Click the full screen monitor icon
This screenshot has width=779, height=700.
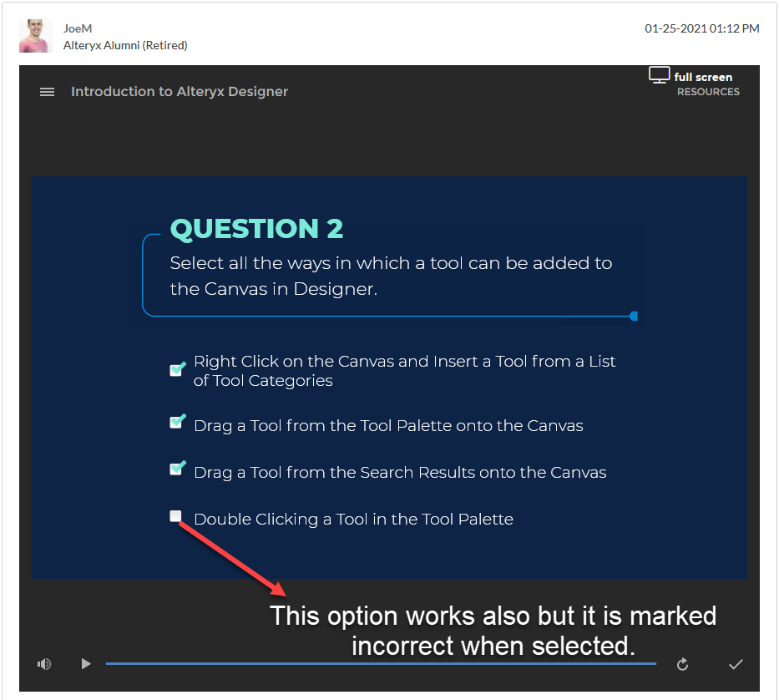point(659,74)
